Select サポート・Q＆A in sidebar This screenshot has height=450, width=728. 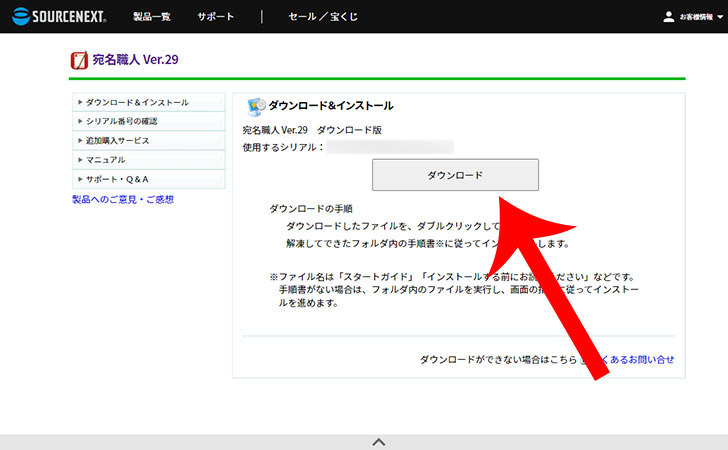(x=149, y=179)
